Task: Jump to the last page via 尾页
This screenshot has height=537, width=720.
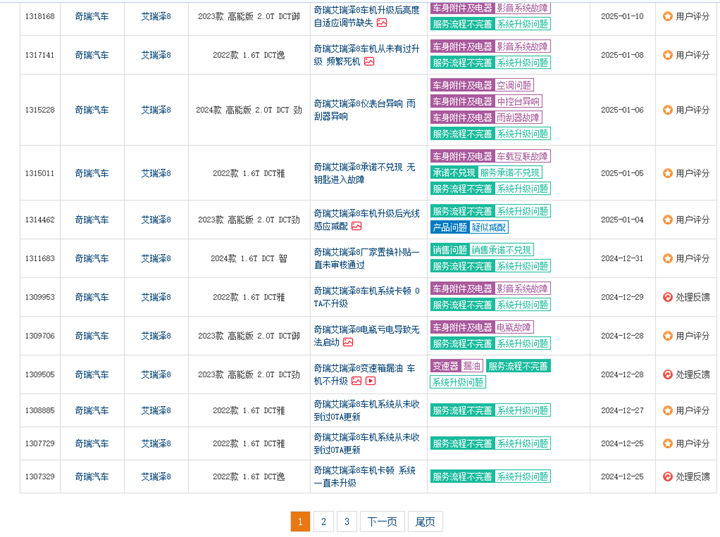Action: [x=425, y=521]
